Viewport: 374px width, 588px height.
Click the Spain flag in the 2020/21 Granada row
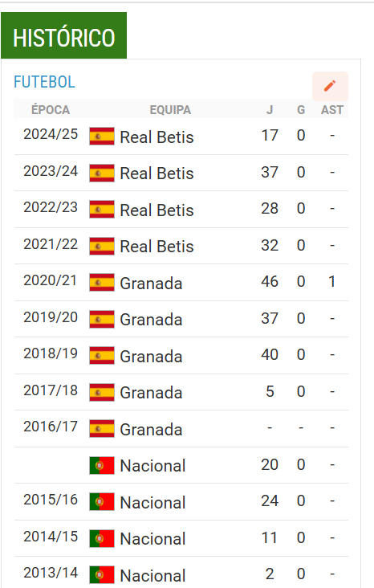point(102,283)
